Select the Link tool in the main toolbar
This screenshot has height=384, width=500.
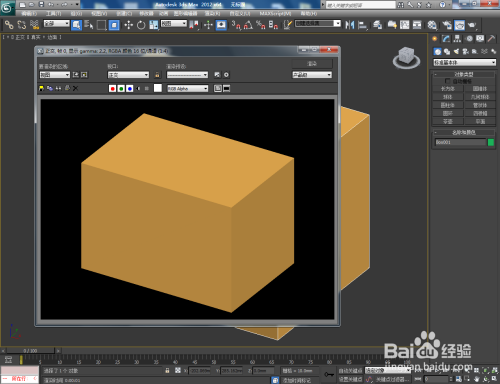9,25
